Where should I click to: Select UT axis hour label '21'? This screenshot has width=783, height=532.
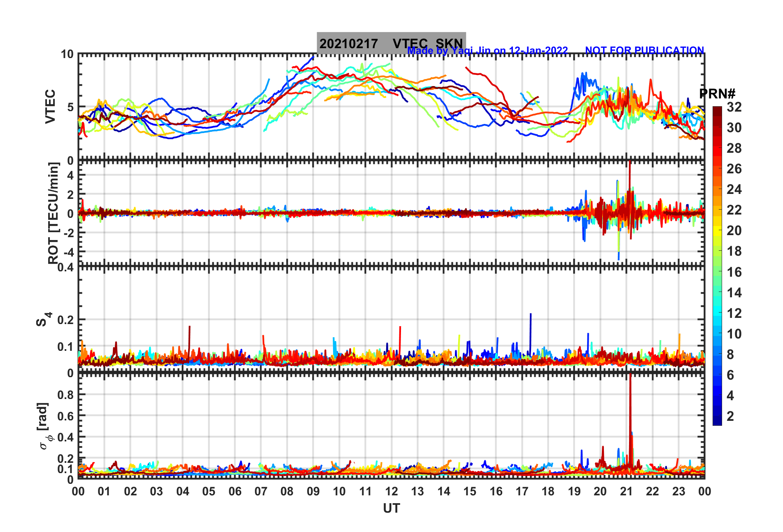[x=627, y=491]
